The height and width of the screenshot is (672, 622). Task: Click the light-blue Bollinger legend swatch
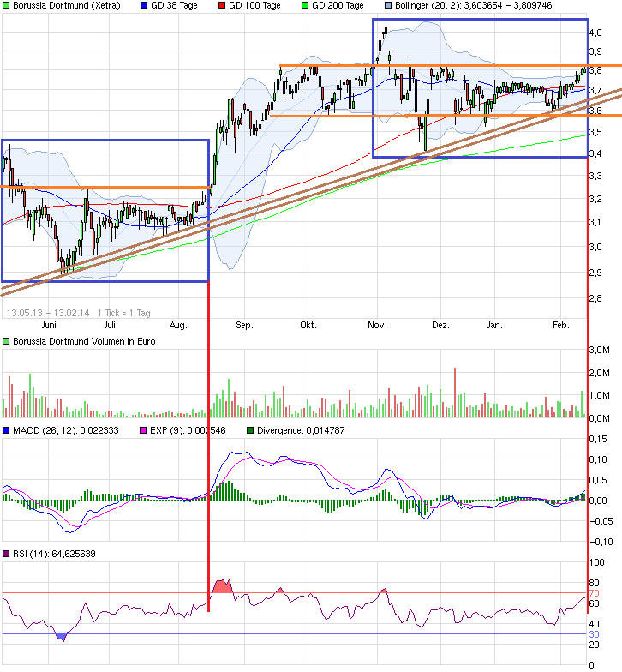click(x=388, y=5)
